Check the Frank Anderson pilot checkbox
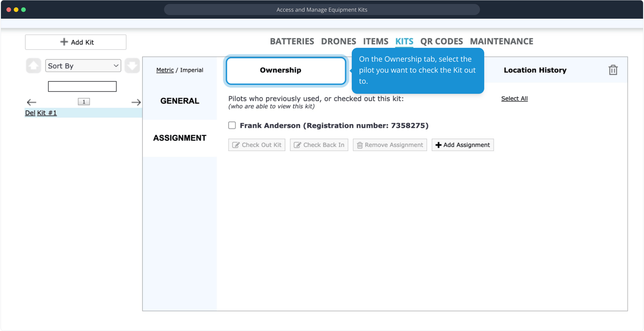The width and height of the screenshot is (644, 331). [x=232, y=125]
